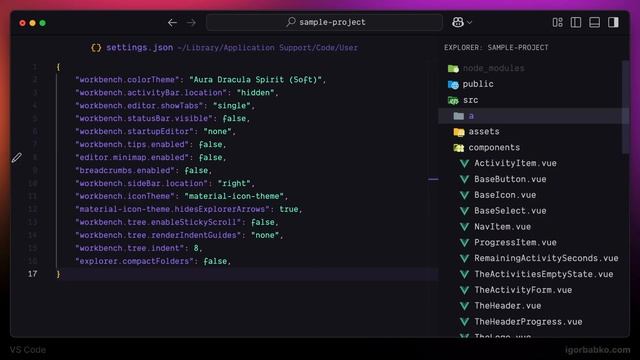Click true after hidesExplorerArrows

(289, 209)
